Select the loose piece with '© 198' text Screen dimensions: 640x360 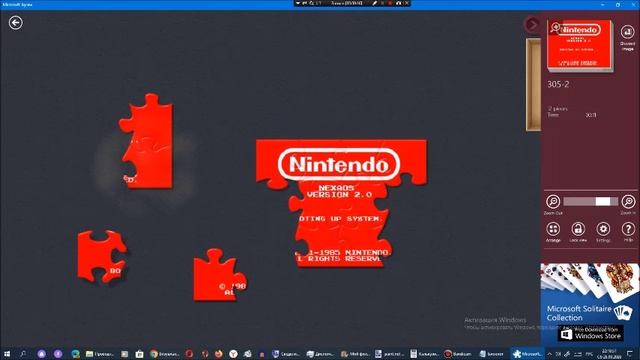tap(219, 276)
